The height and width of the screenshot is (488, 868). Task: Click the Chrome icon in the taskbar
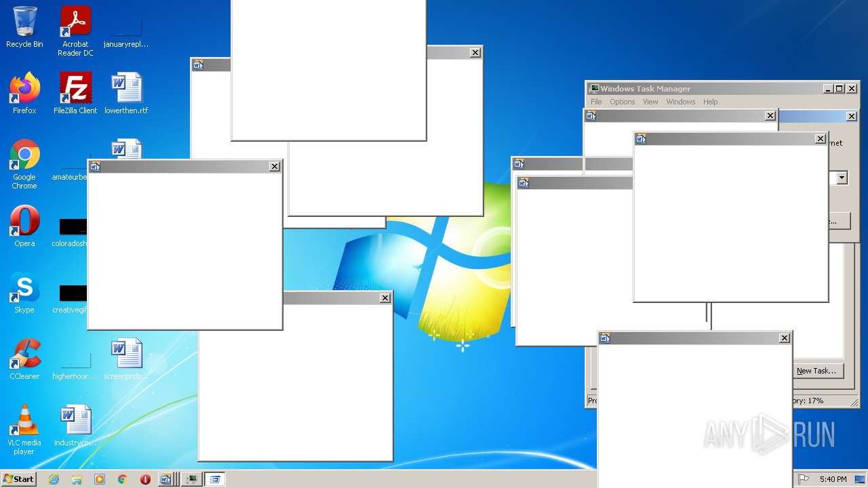[x=123, y=479]
